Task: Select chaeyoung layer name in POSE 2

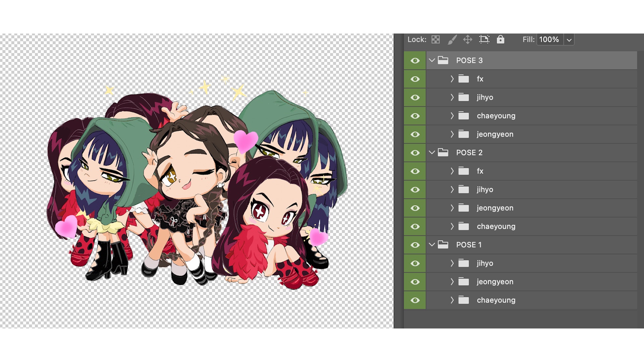Action: click(496, 227)
